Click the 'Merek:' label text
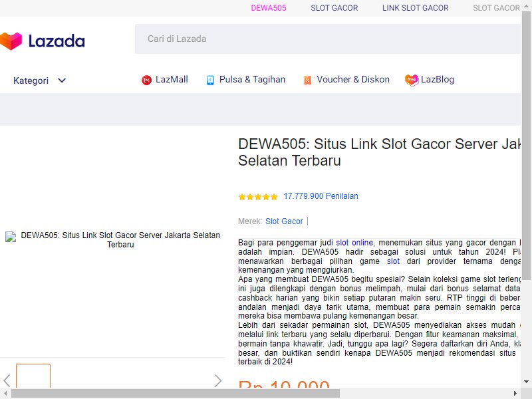The image size is (532, 399). (x=250, y=221)
